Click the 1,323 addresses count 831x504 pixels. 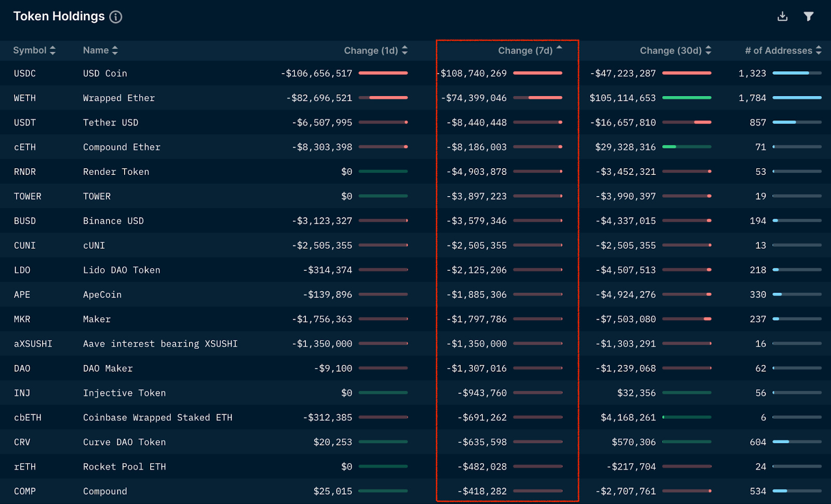coord(752,74)
